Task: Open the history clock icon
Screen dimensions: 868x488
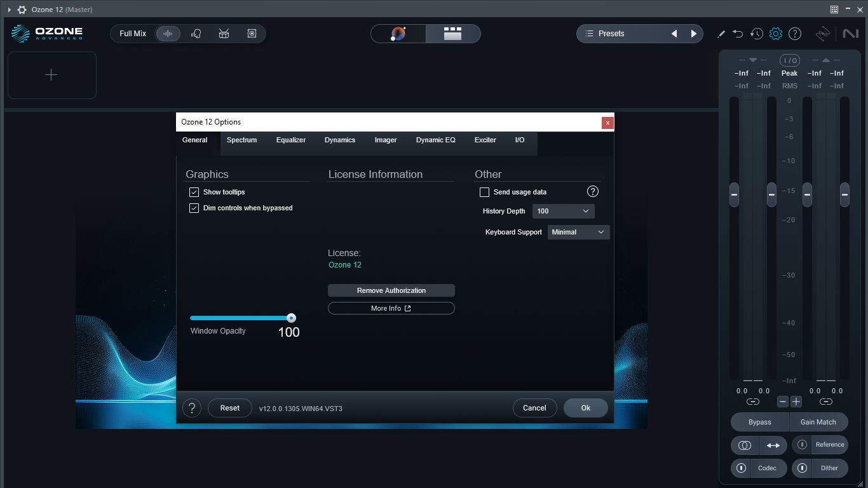Action: 757,34
